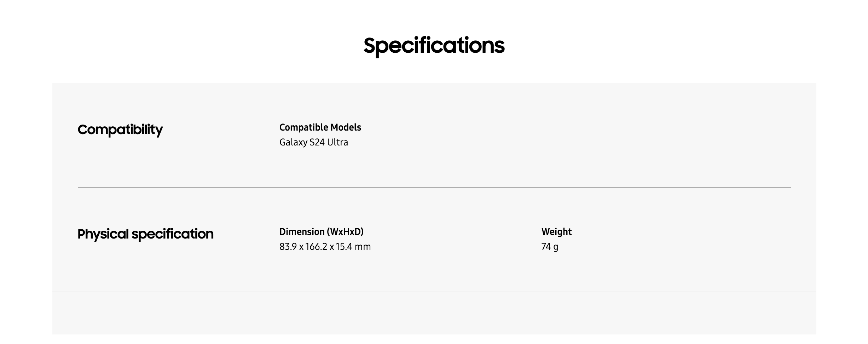Click the mm unit after the dimensions

click(x=363, y=247)
